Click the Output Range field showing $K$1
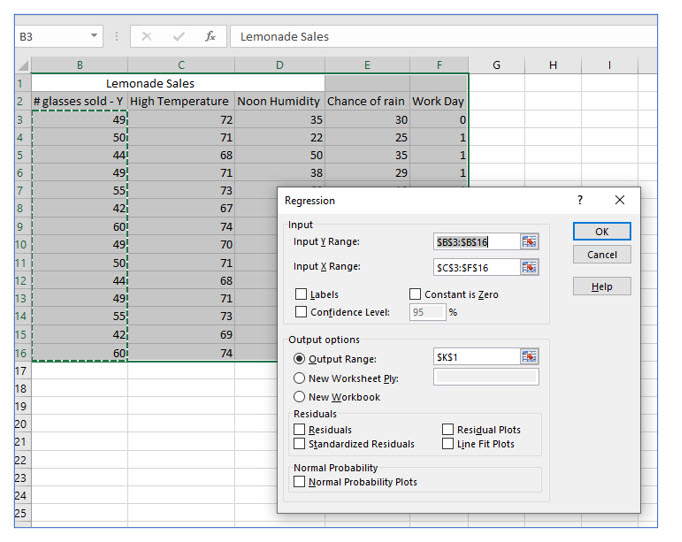 tap(477, 357)
